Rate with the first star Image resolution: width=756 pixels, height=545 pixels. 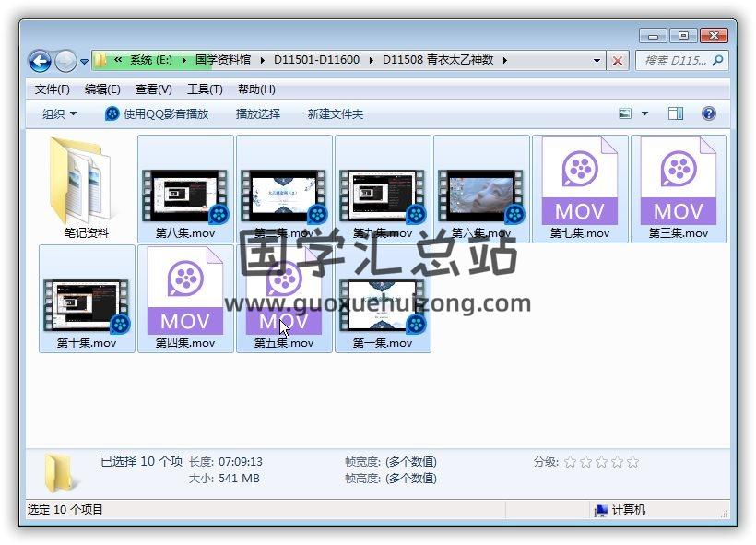click(570, 463)
